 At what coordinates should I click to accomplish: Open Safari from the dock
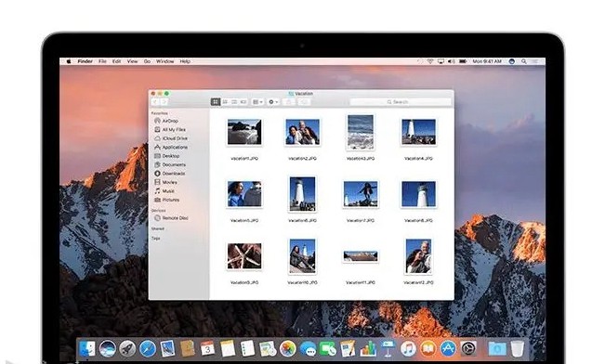[x=148, y=349]
